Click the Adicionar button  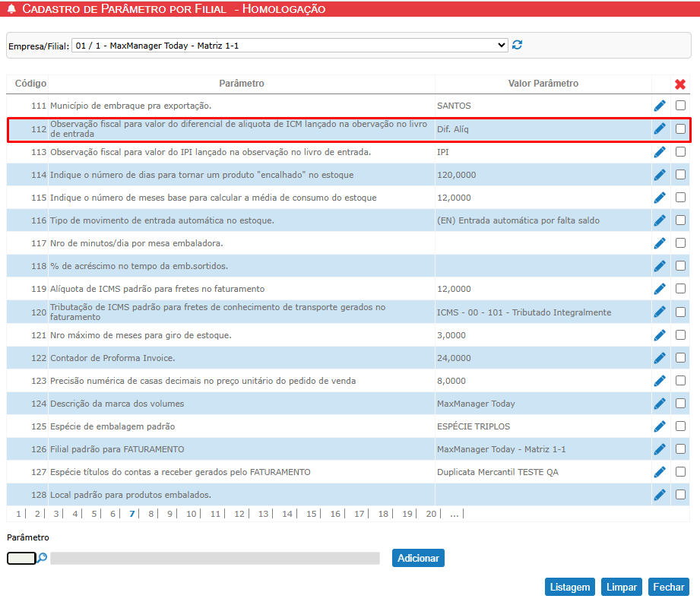tap(418, 558)
